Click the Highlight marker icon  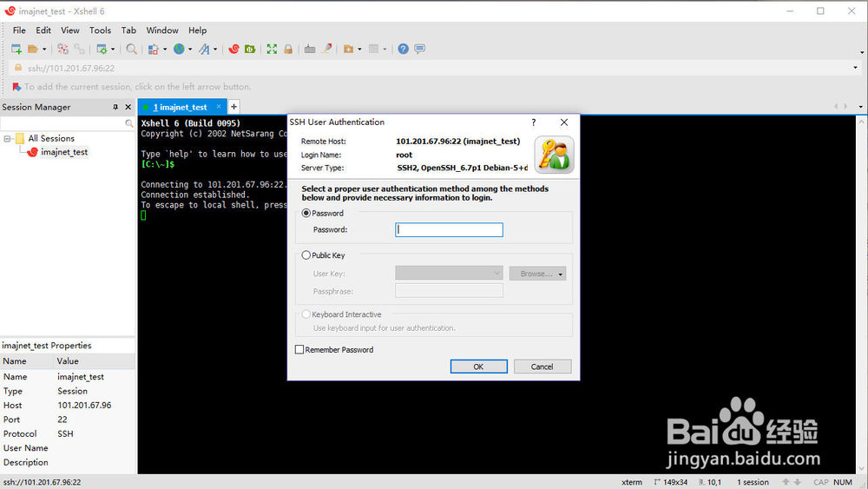click(x=327, y=49)
